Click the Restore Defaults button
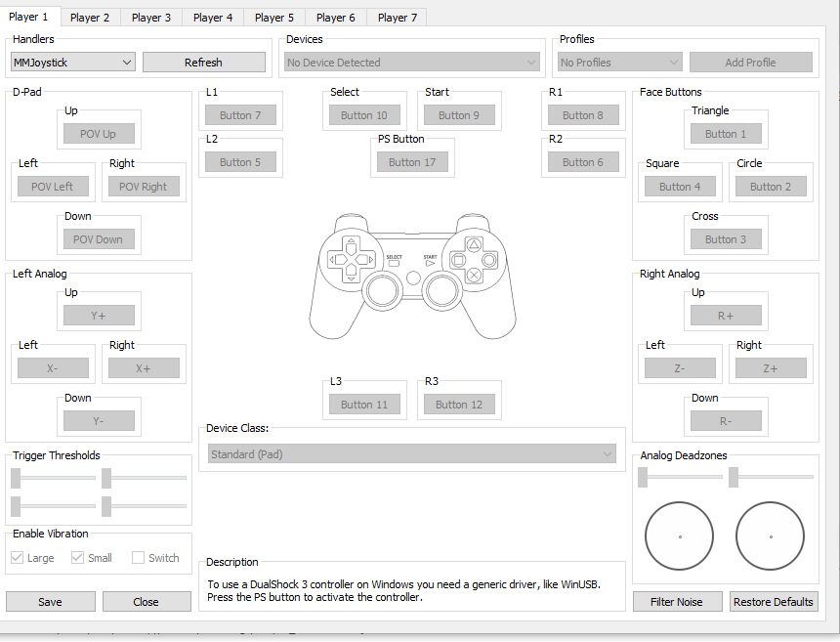This screenshot has height=642, width=840. pyautogui.click(x=774, y=601)
